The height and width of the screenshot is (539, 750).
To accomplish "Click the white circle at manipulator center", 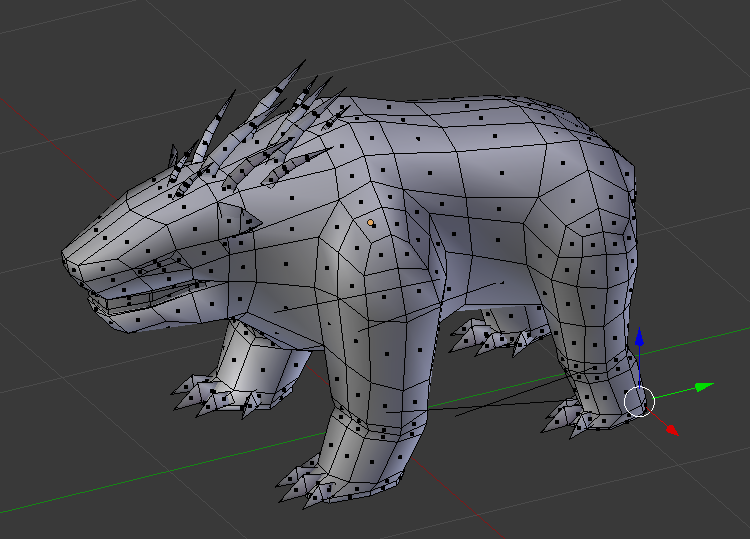I will point(639,402).
